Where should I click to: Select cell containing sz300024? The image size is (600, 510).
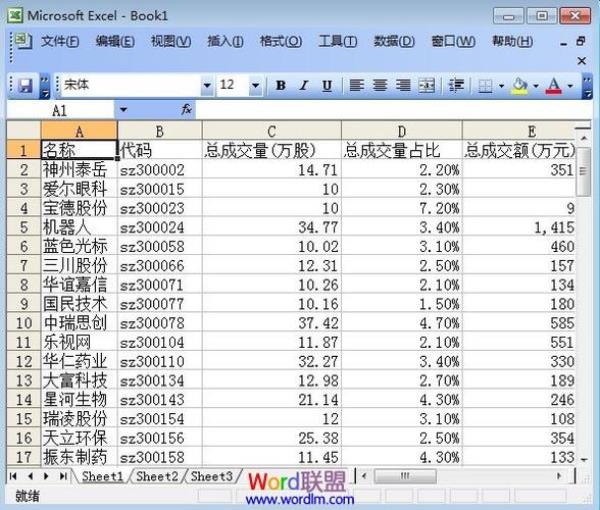(x=160, y=227)
